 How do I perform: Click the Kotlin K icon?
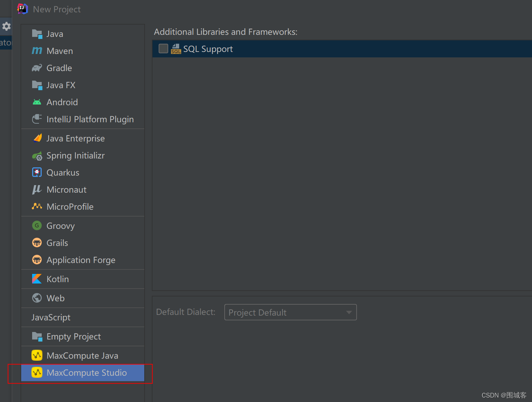[x=37, y=279]
